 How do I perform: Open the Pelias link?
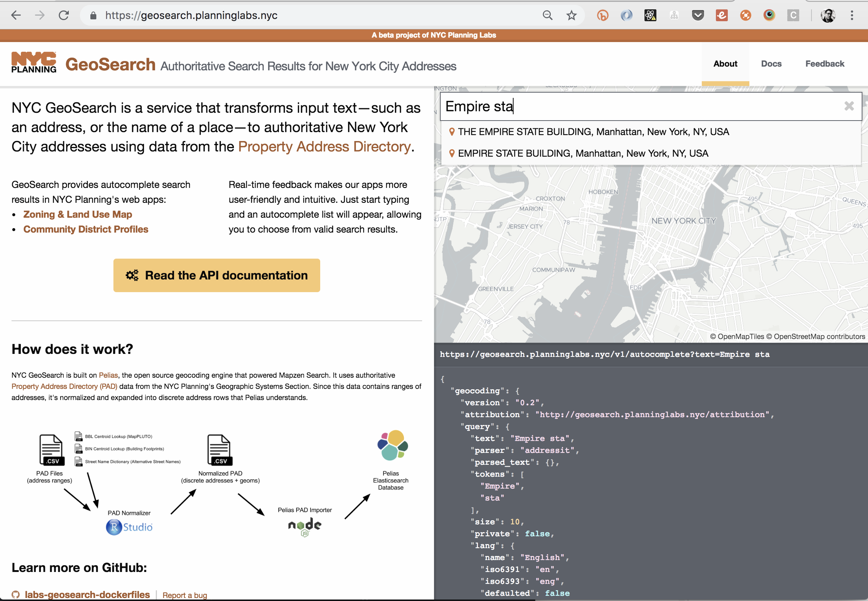tap(108, 375)
